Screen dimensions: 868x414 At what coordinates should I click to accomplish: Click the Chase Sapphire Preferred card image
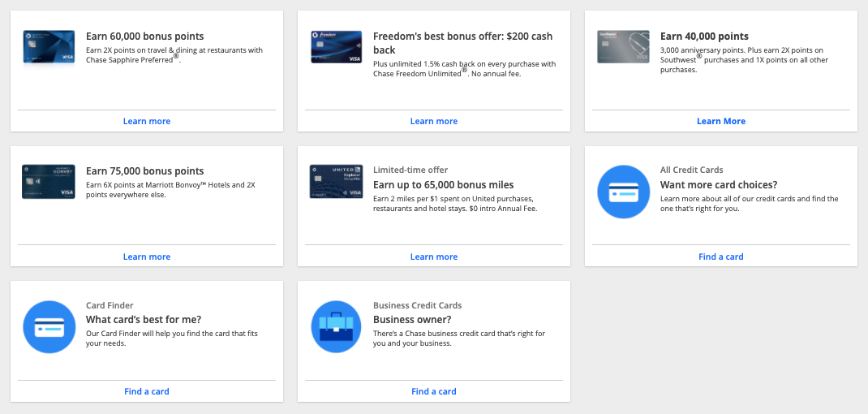click(49, 46)
